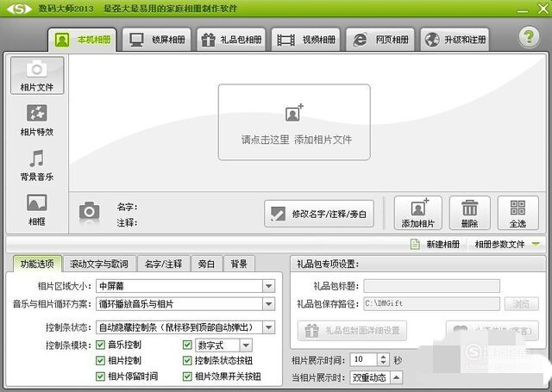The height and width of the screenshot is (392, 552).
Task: Close the 数码大师2013 window
Action: pyautogui.click(x=543, y=9)
